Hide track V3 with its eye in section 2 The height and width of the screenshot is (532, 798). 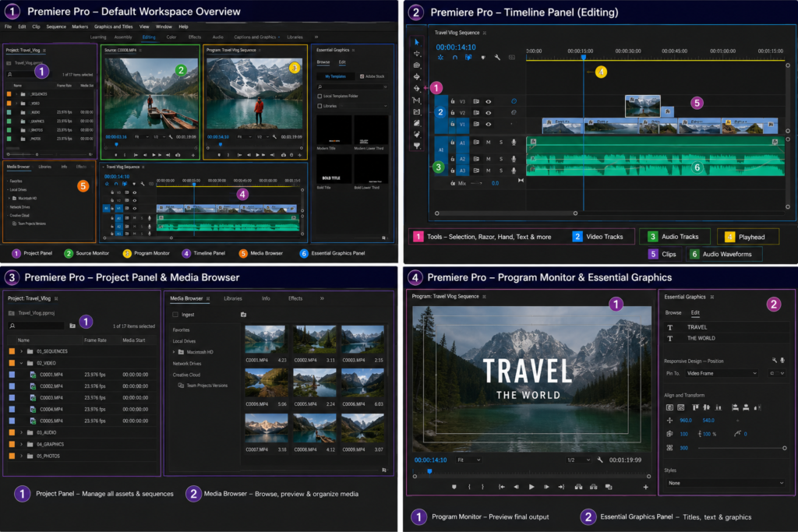coord(488,101)
